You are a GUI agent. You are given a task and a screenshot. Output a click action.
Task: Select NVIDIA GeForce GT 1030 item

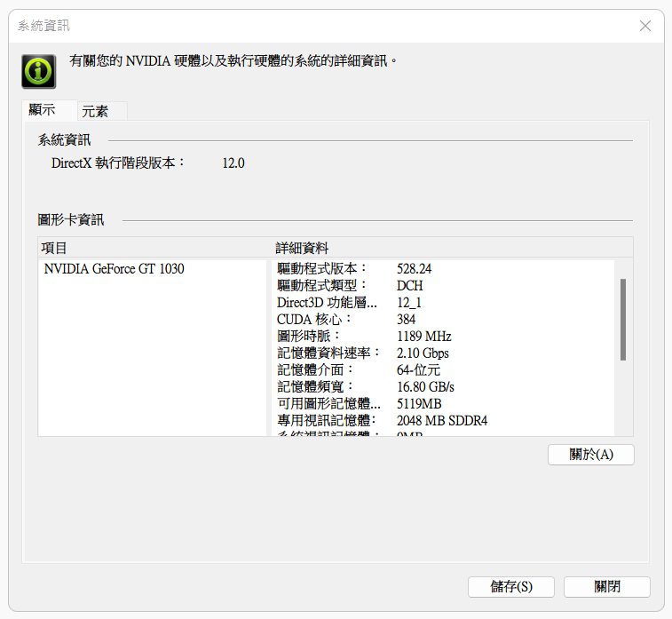114,269
